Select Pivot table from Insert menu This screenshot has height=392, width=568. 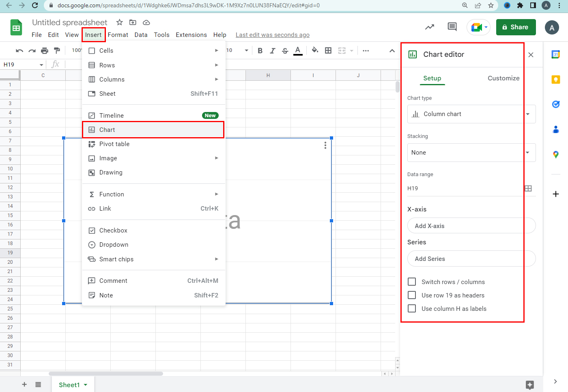coord(114,144)
